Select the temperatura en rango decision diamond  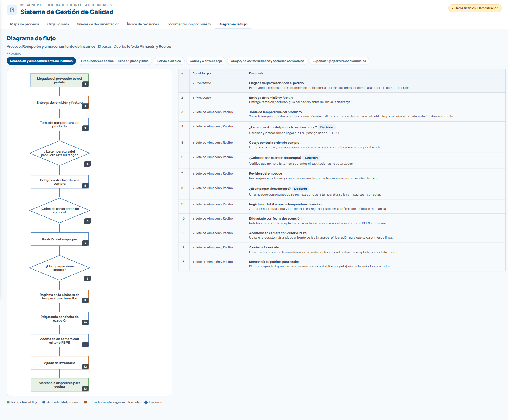pos(60,153)
